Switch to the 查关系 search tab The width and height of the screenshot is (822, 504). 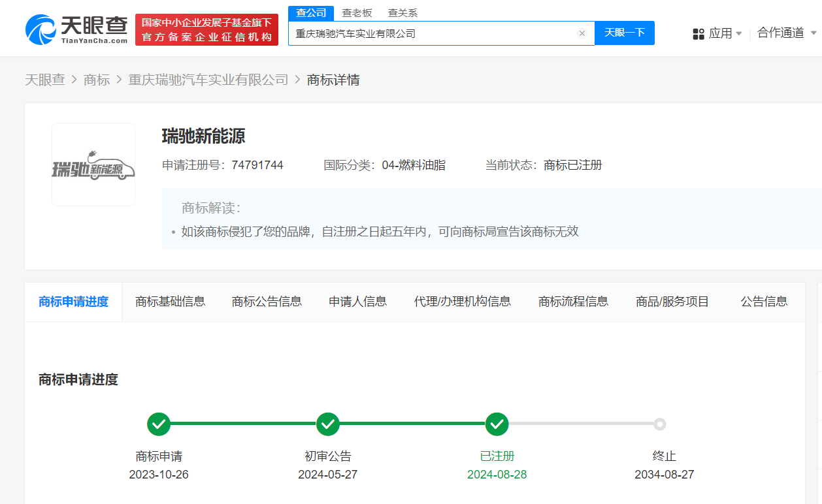pos(403,13)
